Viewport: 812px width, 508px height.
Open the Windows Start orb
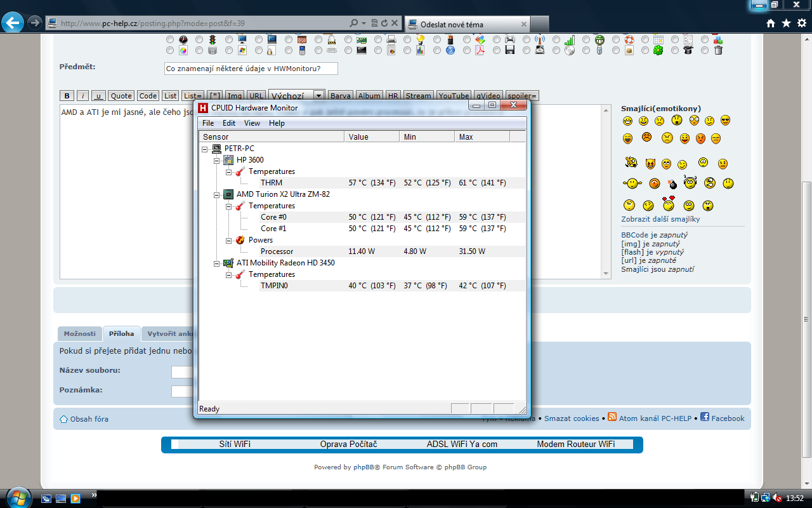point(18,497)
